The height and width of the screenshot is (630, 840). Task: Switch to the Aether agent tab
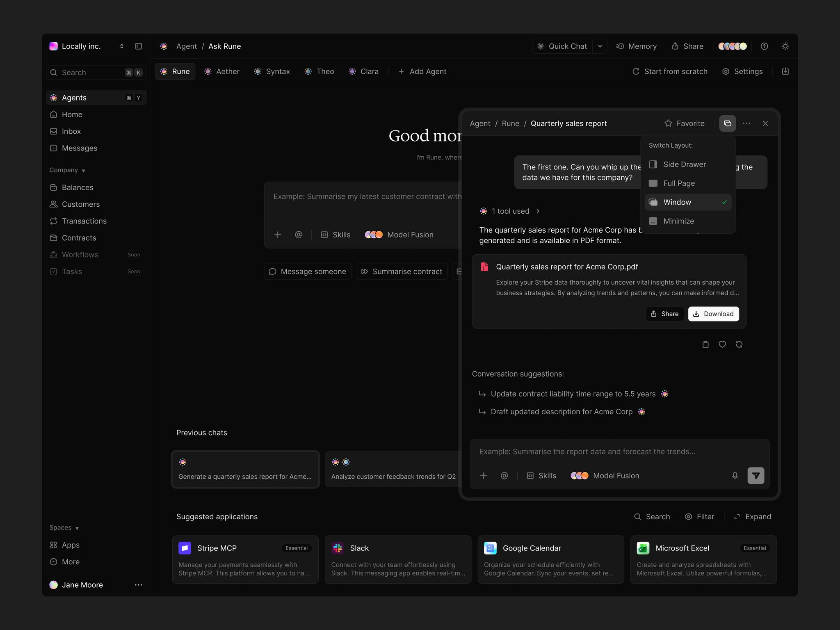coord(222,71)
